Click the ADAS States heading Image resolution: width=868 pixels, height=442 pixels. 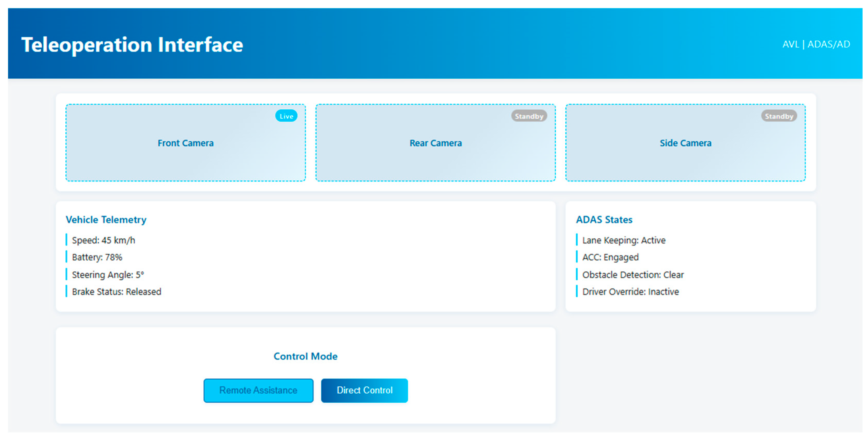pyautogui.click(x=604, y=220)
